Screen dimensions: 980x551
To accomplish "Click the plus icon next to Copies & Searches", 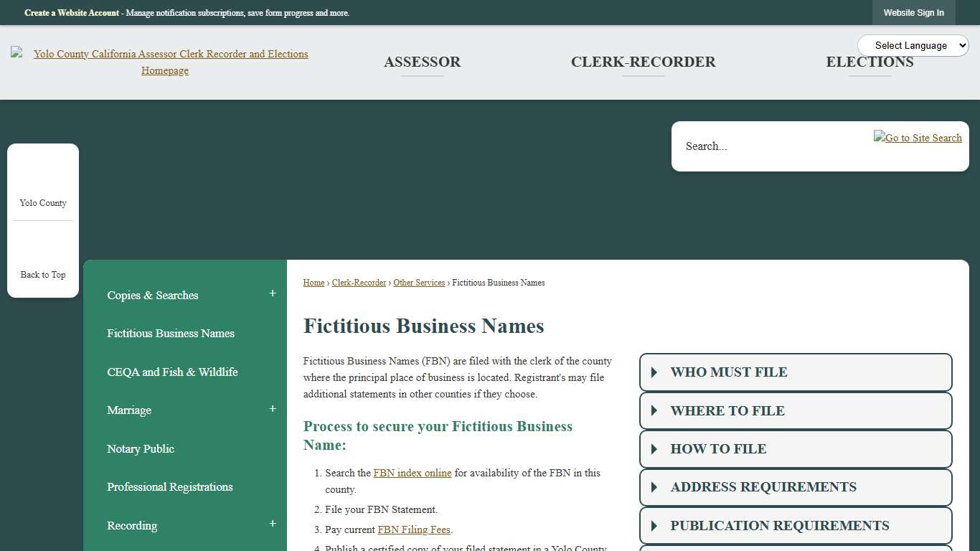I will pos(273,293).
